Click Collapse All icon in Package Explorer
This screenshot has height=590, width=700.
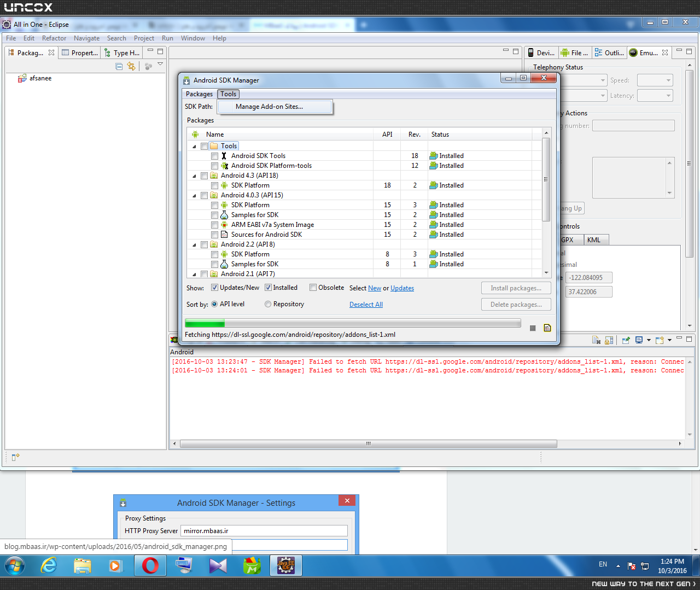[119, 66]
